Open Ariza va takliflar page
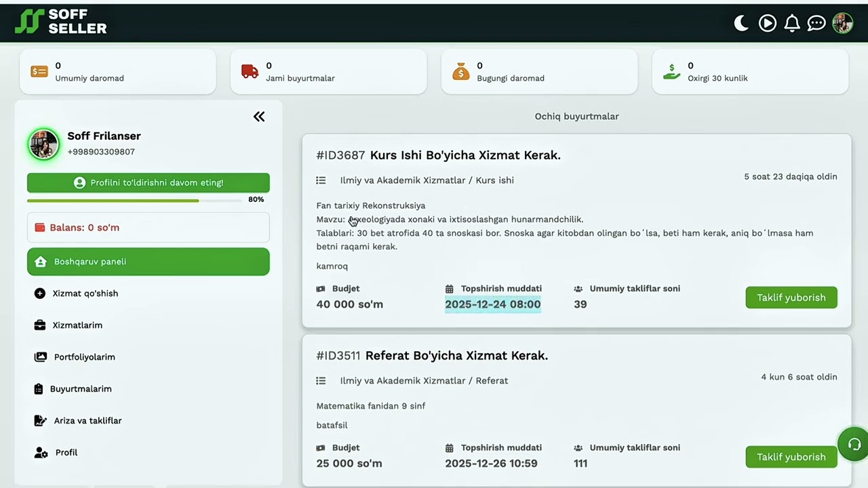This screenshot has width=868, height=488. [x=87, y=421]
